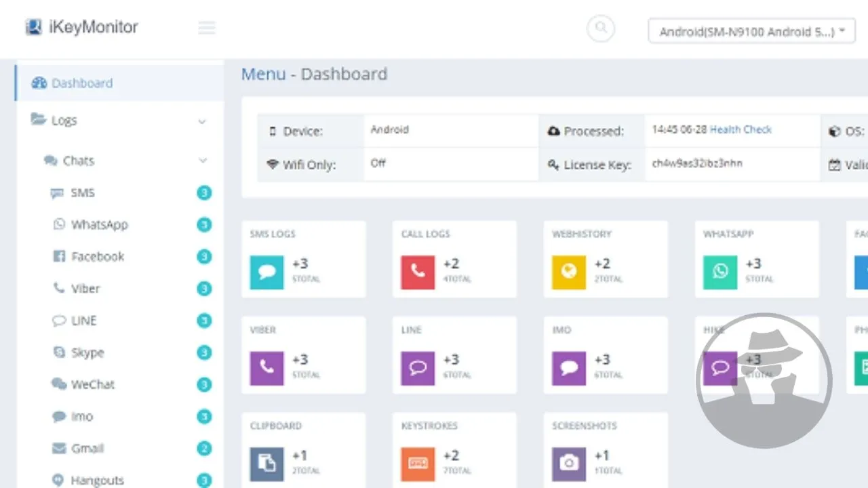Viewport: 868px width, 488px height.
Task: Click the license key value ch4w9as32ibz3nhn
Action: 696,163
